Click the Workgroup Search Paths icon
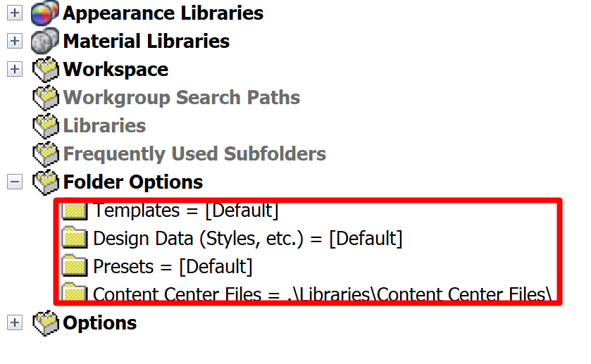 46,98
